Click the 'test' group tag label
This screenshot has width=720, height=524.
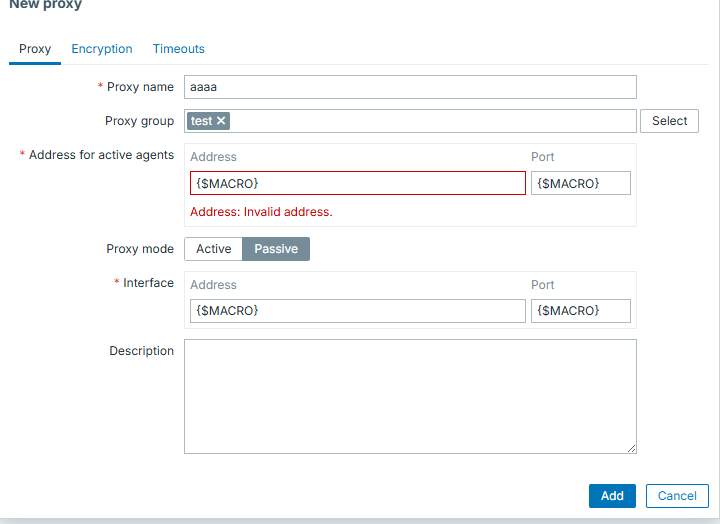point(201,121)
